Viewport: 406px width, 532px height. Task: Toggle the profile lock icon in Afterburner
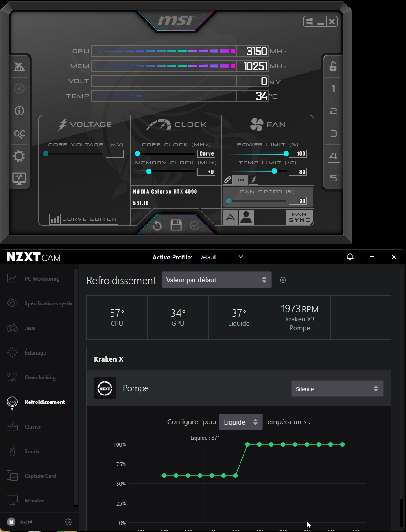(333, 66)
